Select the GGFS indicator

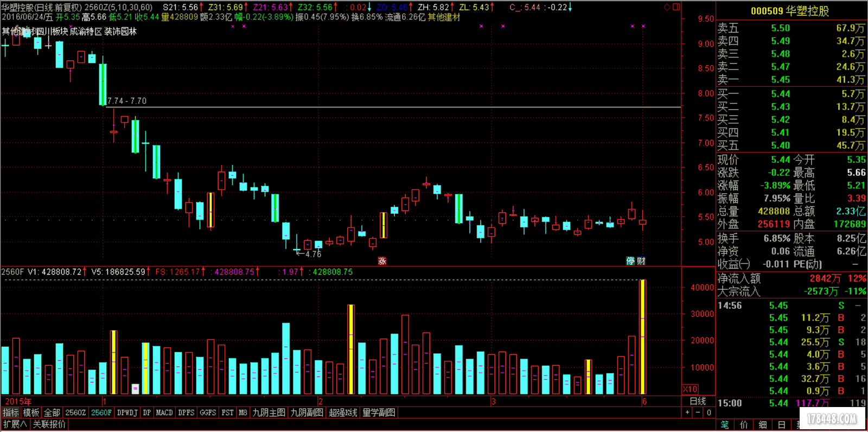tap(208, 412)
